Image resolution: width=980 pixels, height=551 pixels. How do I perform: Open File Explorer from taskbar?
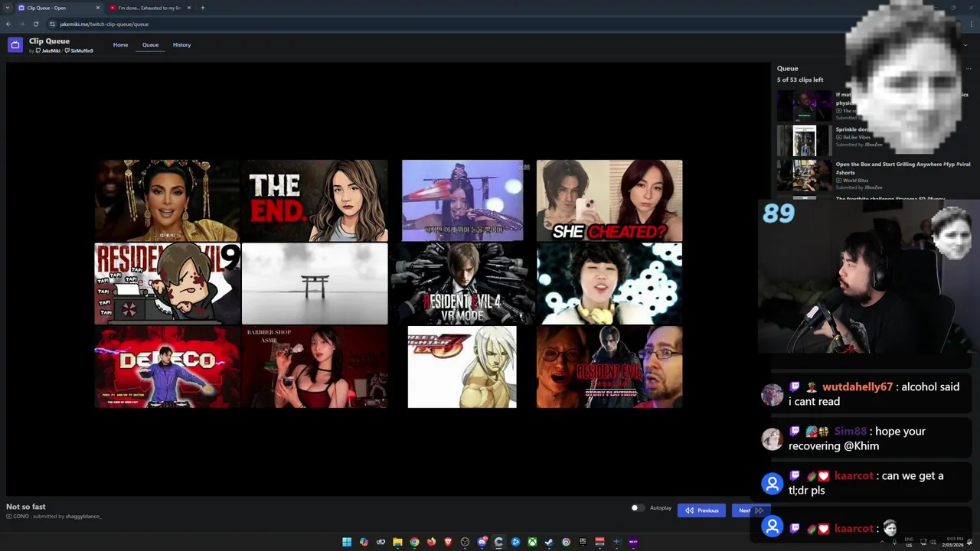click(x=397, y=542)
